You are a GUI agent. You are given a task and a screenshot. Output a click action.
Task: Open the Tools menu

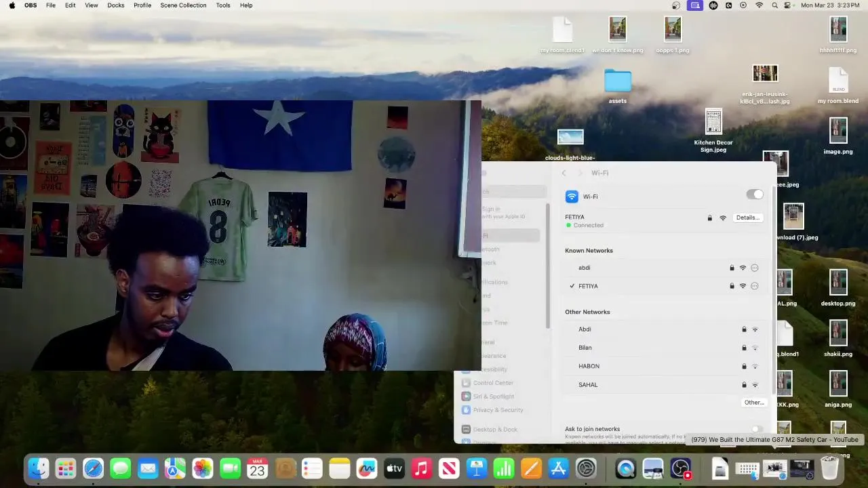pos(223,5)
